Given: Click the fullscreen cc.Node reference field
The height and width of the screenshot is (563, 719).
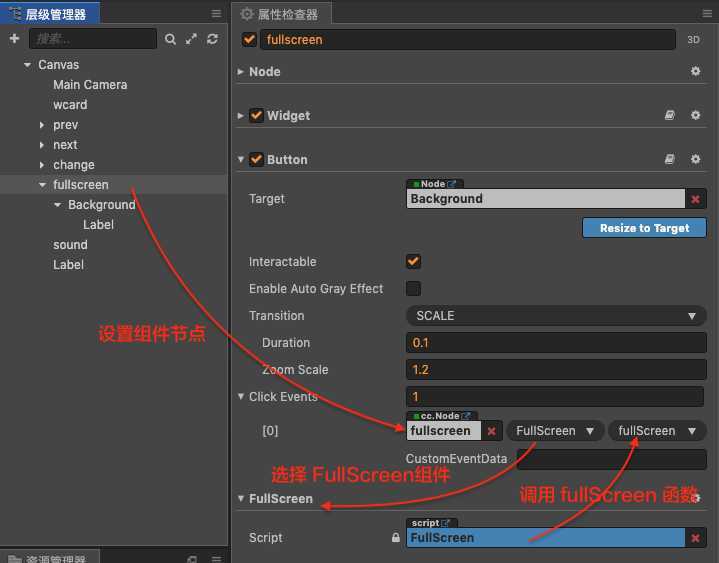Looking at the screenshot, I should [443, 431].
